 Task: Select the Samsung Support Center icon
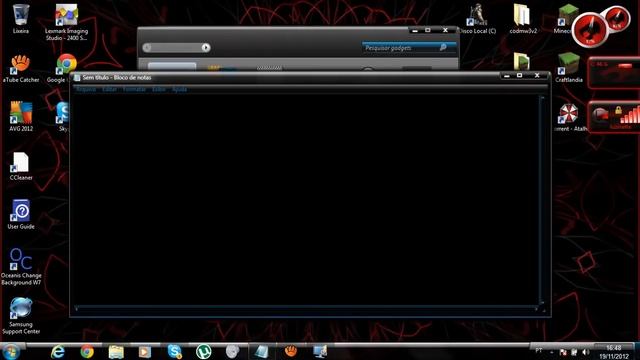click(21, 316)
